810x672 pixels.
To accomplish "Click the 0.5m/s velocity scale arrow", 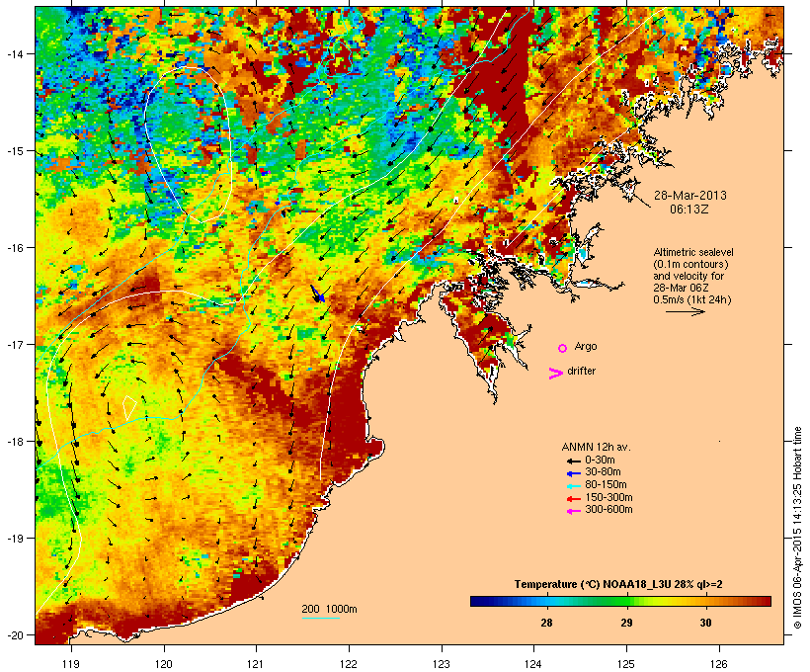I will (x=685, y=311).
